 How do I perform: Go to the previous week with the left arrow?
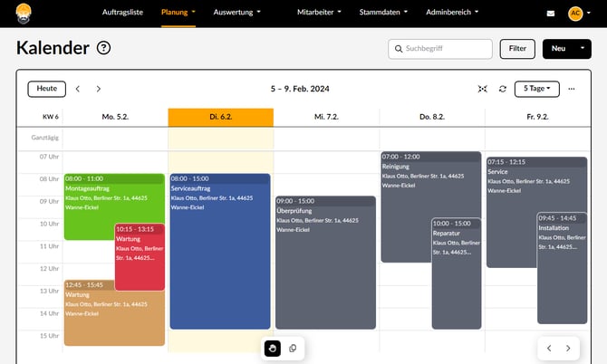78,89
